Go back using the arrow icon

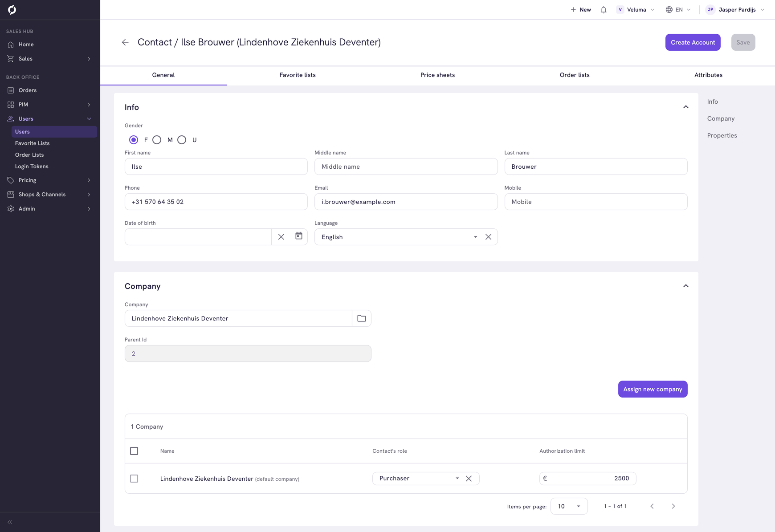[x=125, y=42]
